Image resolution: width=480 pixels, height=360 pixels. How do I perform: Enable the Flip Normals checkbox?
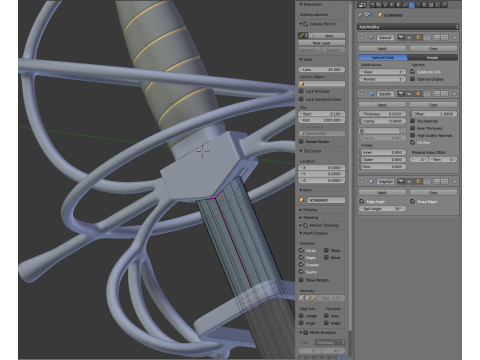click(x=413, y=121)
